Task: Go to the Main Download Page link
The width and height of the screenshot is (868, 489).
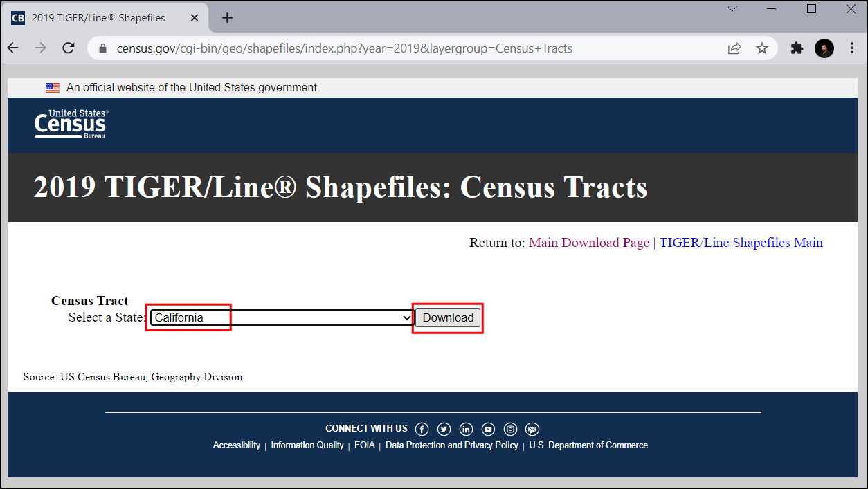Action: 588,243
